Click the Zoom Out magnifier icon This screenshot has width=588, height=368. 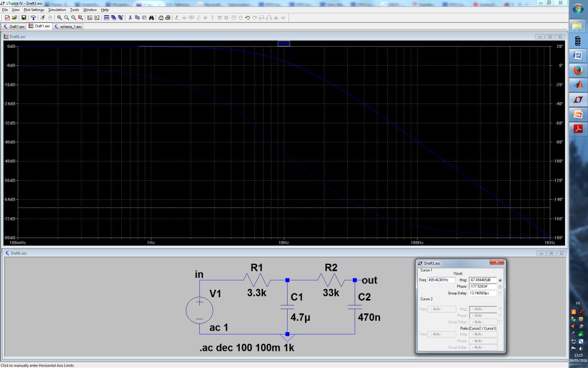[x=73, y=18]
